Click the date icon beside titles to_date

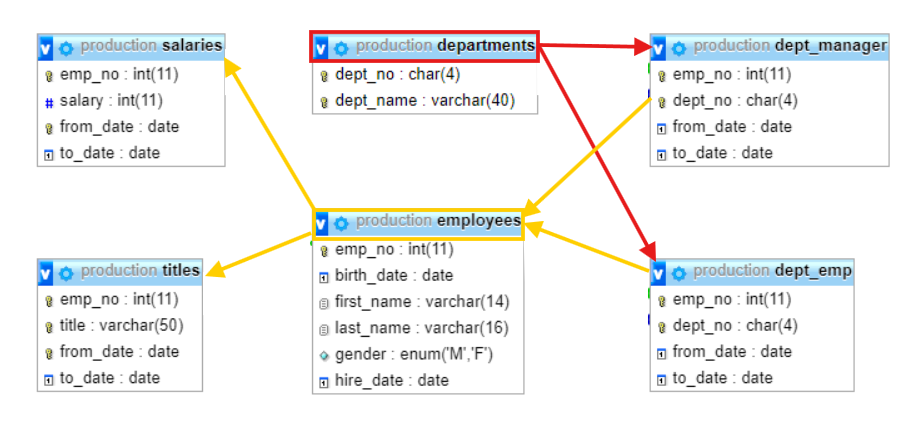[x=49, y=380]
